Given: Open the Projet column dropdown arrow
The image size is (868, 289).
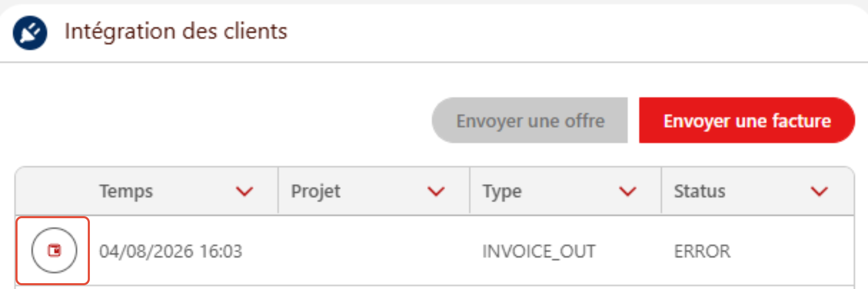Looking at the screenshot, I should tap(436, 191).
